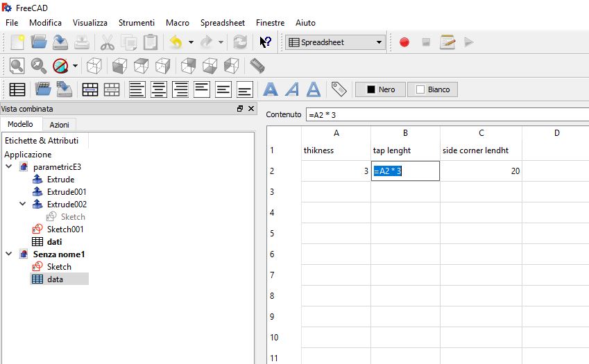The width and height of the screenshot is (589, 364).
Task: Select the right view cube icon
Action: [162, 66]
